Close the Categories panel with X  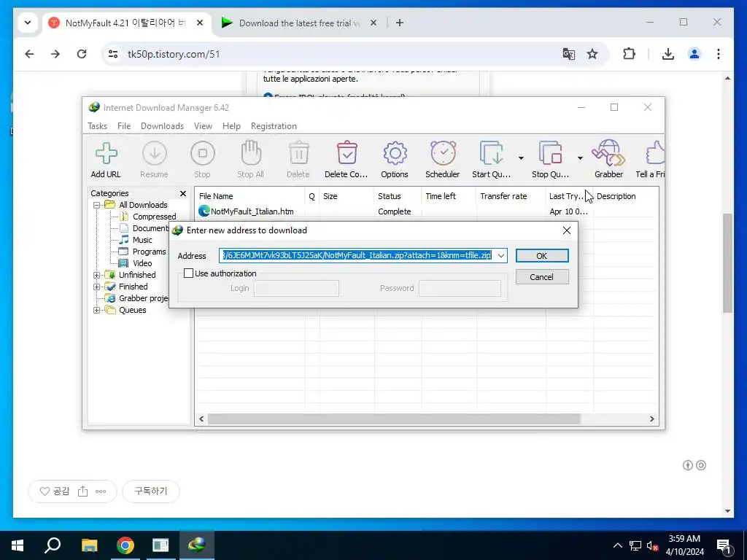183,193
